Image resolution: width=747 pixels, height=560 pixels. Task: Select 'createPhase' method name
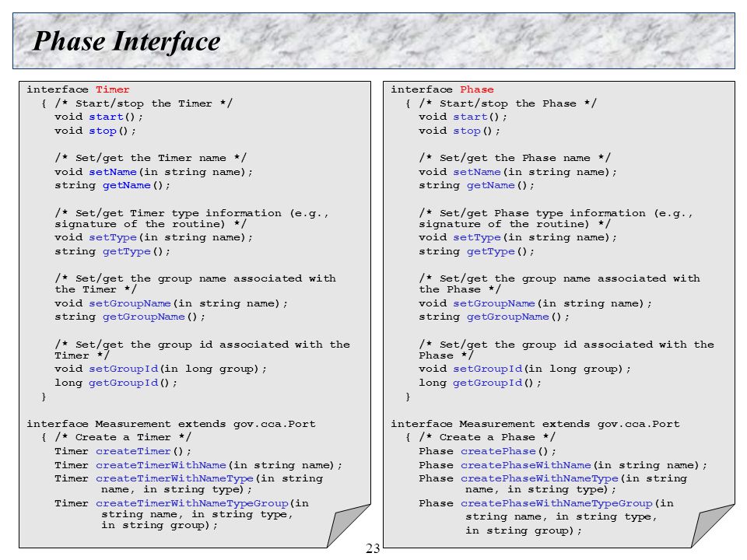498,451
